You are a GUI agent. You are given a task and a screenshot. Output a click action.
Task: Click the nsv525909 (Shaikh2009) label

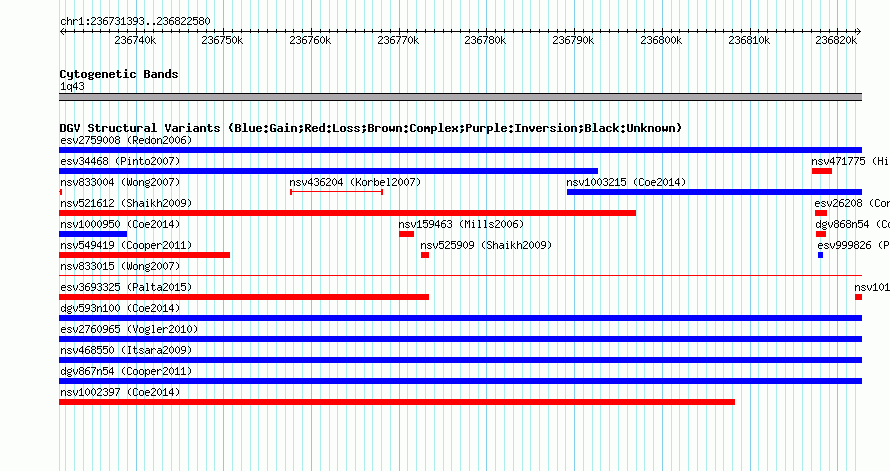click(x=486, y=245)
